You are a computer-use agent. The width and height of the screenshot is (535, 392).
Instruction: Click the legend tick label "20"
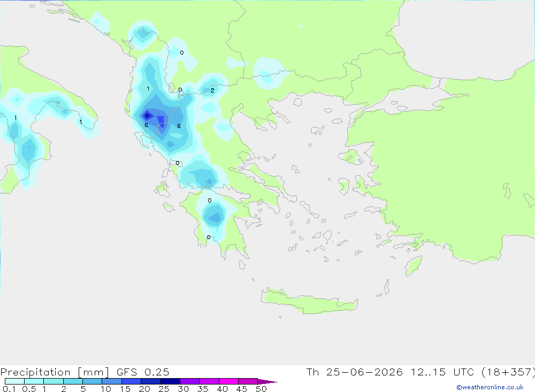tap(144, 389)
